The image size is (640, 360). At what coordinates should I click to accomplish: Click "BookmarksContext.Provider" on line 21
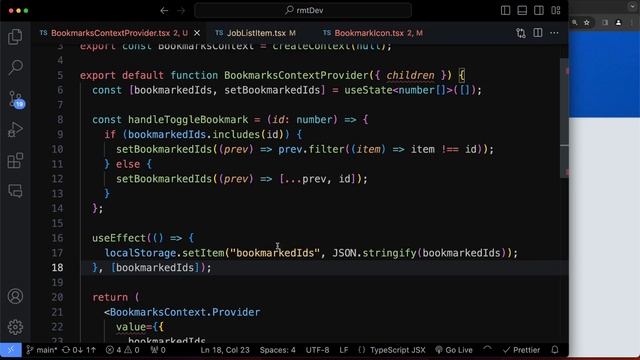pos(185,312)
